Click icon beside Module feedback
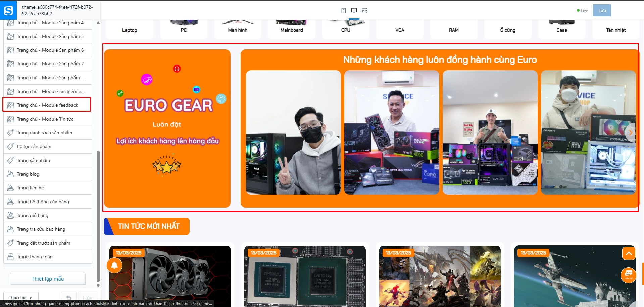 (10, 105)
